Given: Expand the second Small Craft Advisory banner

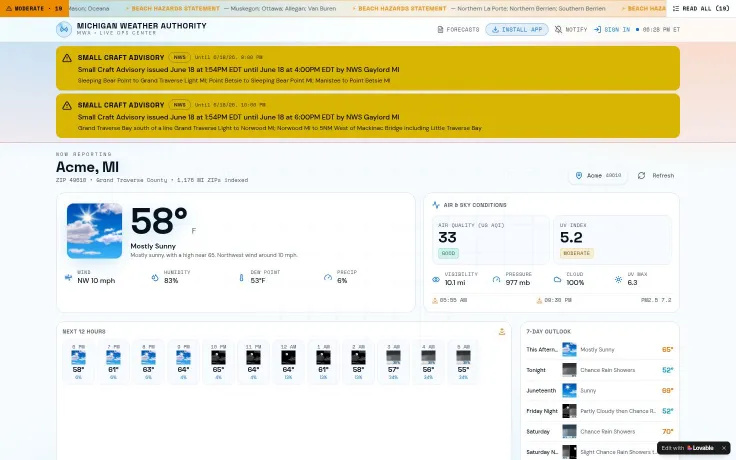Looking at the screenshot, I should [x=368, y=116].
